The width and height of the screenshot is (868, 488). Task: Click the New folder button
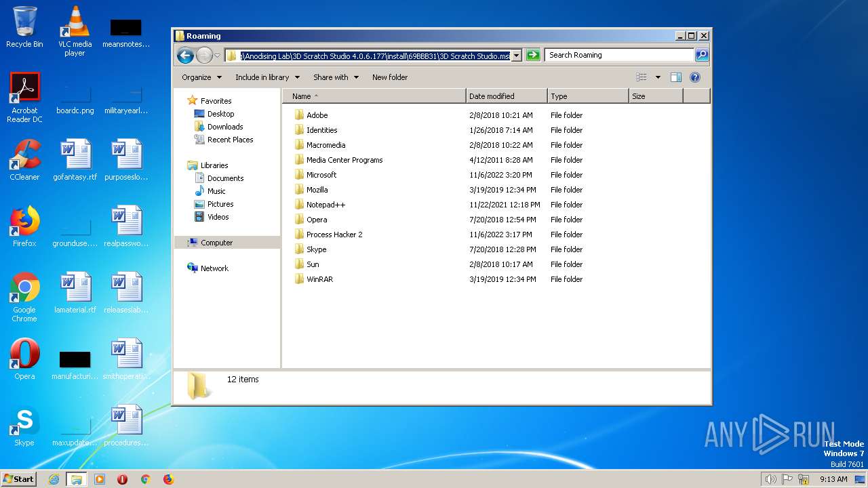pyautogui.click(x=390, y=77)
